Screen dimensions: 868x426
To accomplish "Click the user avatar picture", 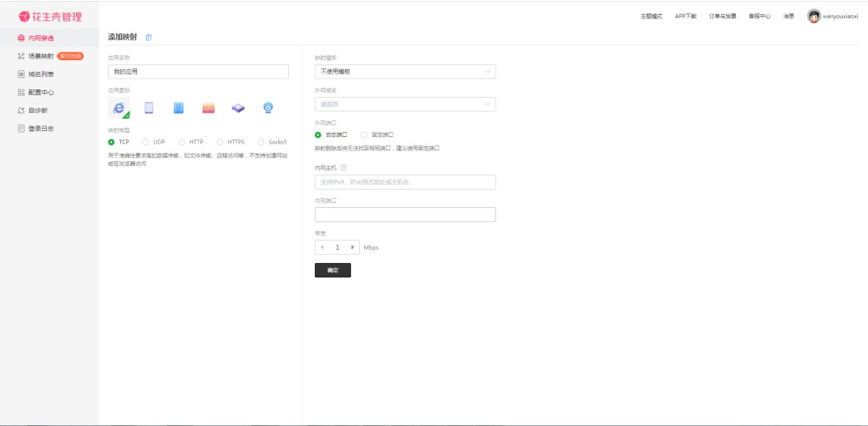I will 814,16.
